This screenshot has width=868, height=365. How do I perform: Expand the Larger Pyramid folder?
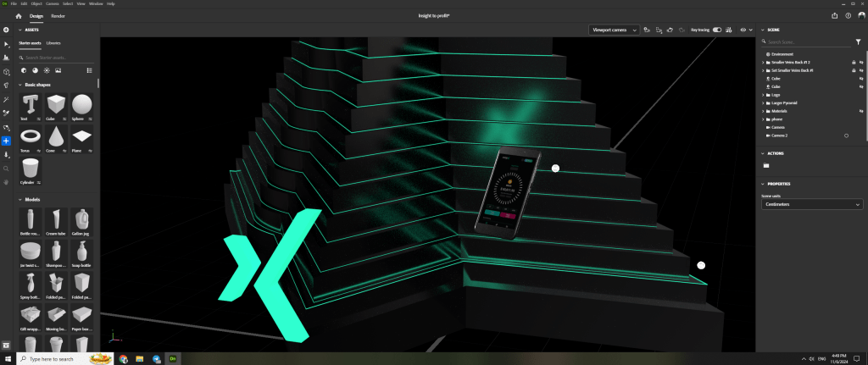763,102
